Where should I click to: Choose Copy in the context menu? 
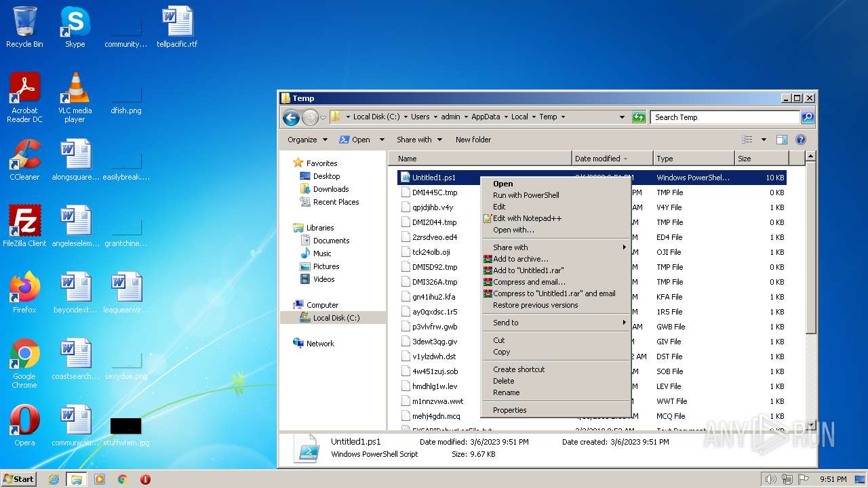tap(556, 352)
